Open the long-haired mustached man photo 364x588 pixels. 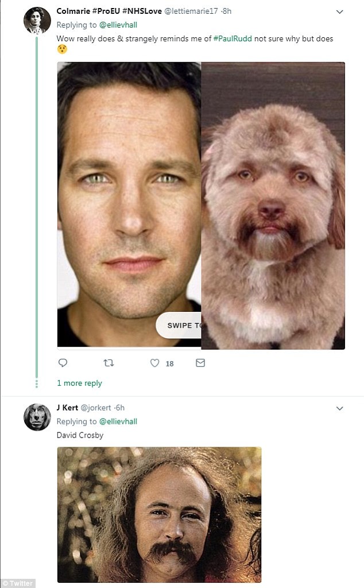coord(159,514)
